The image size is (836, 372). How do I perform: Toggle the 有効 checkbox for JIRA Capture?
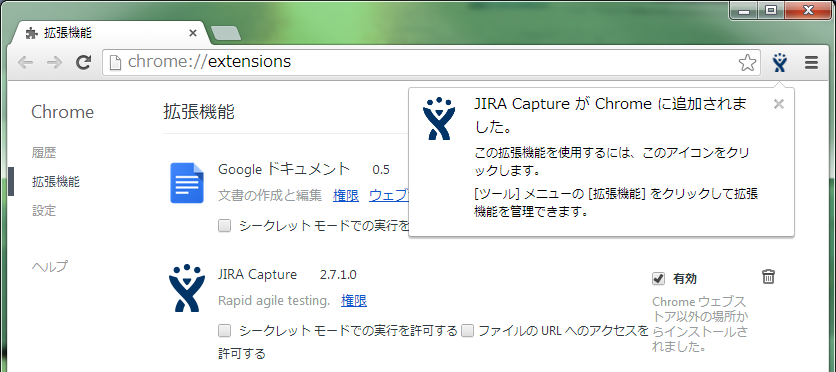658,278
